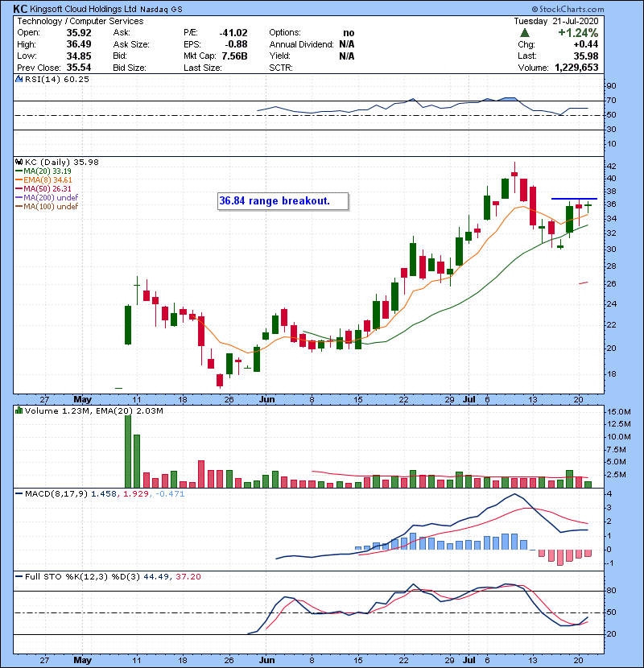Image resolution: width=644 pixels, height=668 pixels.
Task: Click the Mkt Cap value 7.56B
Action: pyautogui.click(x=234, y=56)
